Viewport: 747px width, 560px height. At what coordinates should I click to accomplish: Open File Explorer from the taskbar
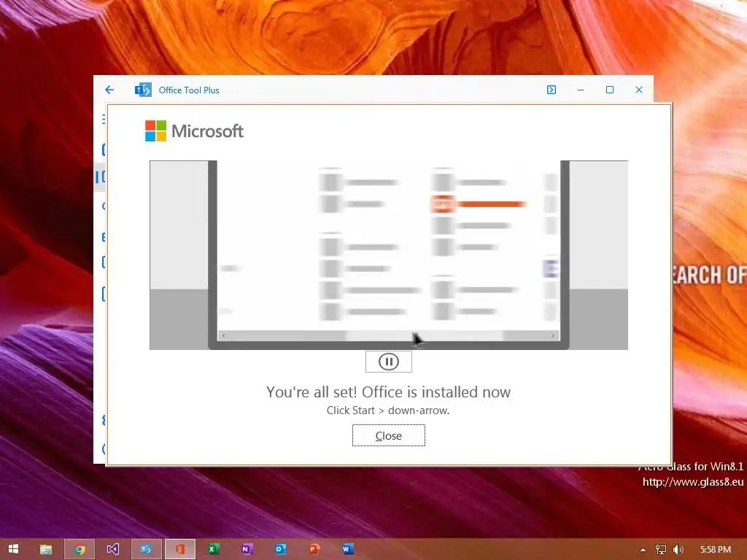point(46,549)
